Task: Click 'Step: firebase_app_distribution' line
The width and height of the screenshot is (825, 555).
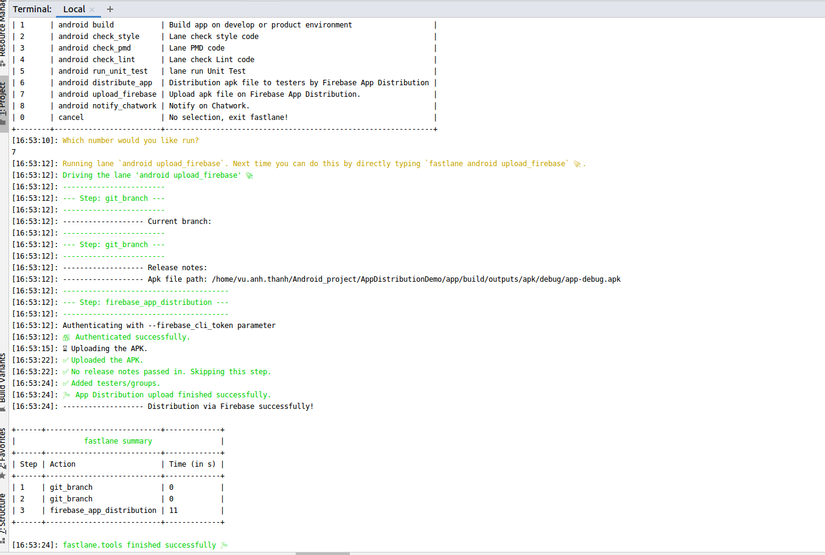Action: coord(145,302)
